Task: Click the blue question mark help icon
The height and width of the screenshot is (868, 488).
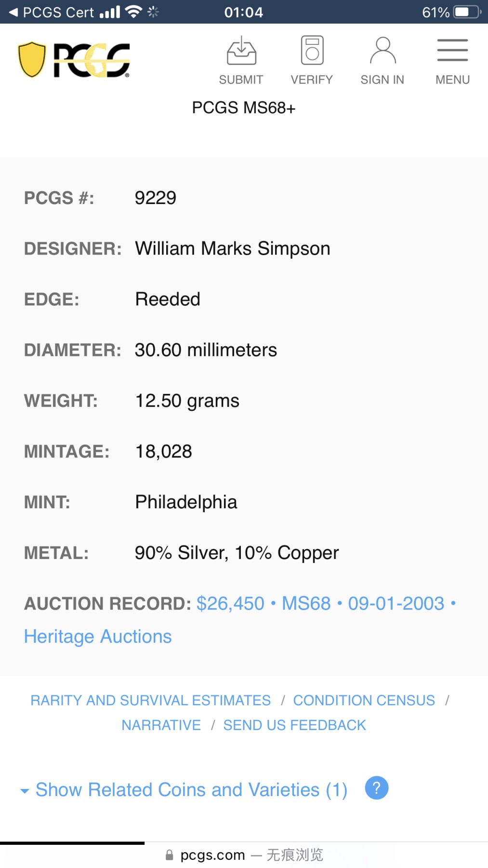Action: click(x=377, y=788)
